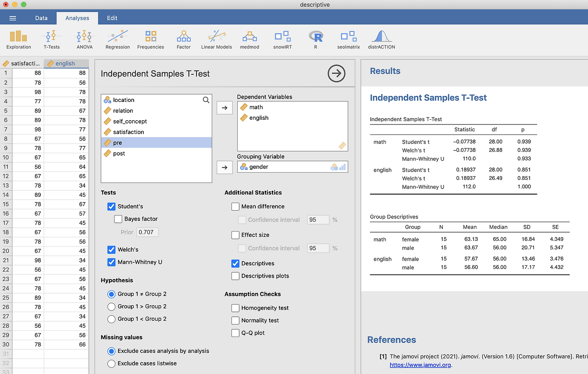Open the hamburger main menu
Viewport: 588px width, 374px height.
(x=13, y=18)
